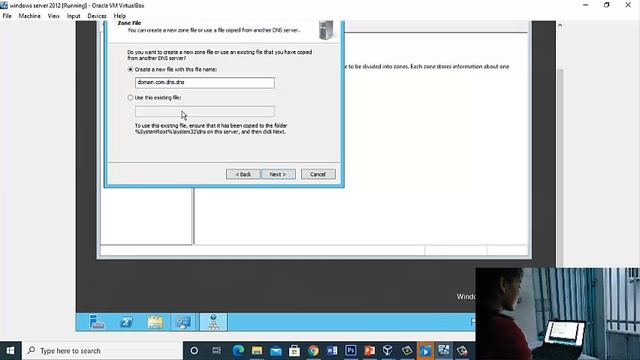
Task: Open host File Explorer taskbar icon
Action: pyautogui.click(x=257, y=351)
